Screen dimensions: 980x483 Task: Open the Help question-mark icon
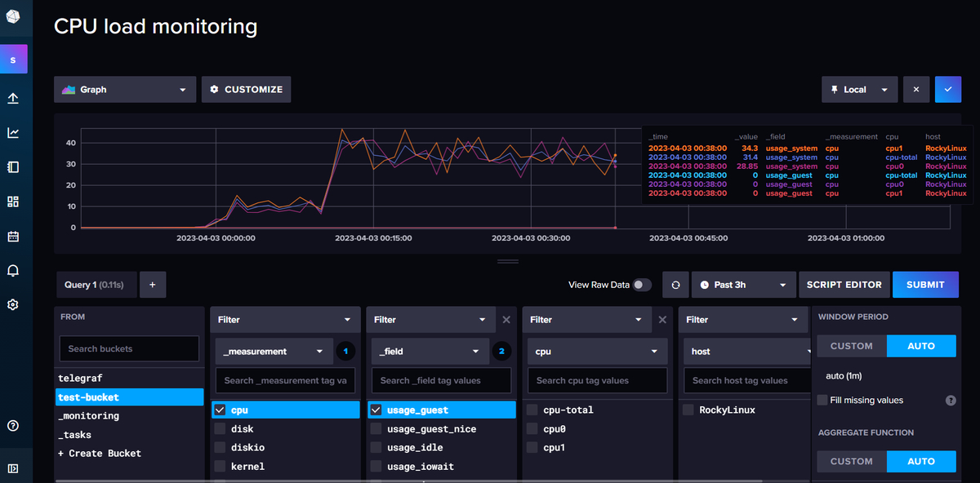pos(14,425)
